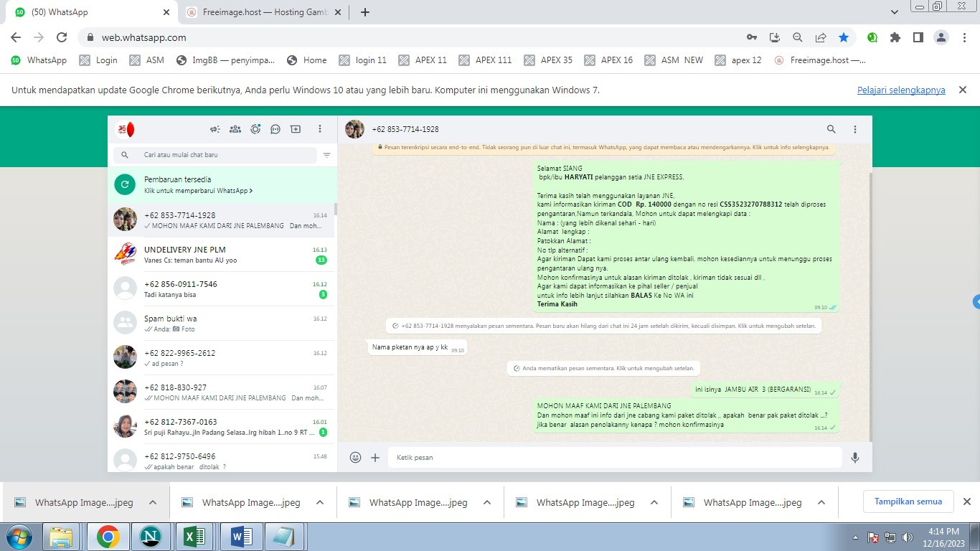Select the (50) WhatsApp browser tab
The height and width of the screenshot is (551, 980).
click(x=93, y=12)
